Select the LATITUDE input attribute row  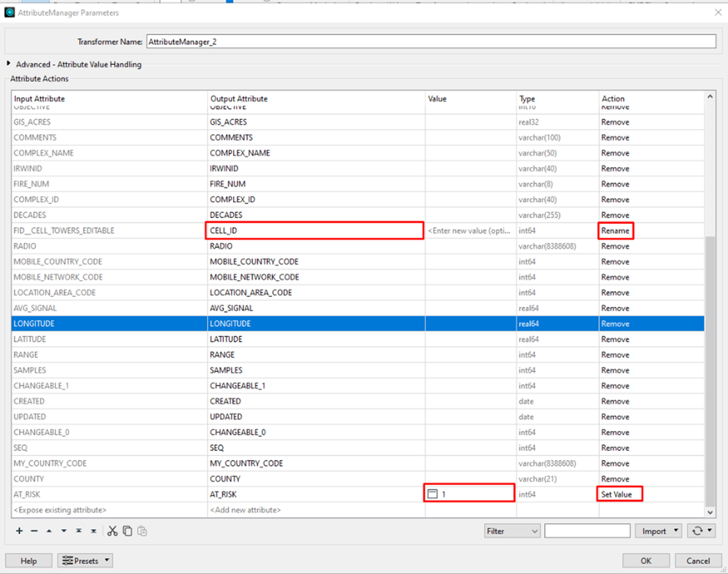pyautogui.click(x=109, y=339)
